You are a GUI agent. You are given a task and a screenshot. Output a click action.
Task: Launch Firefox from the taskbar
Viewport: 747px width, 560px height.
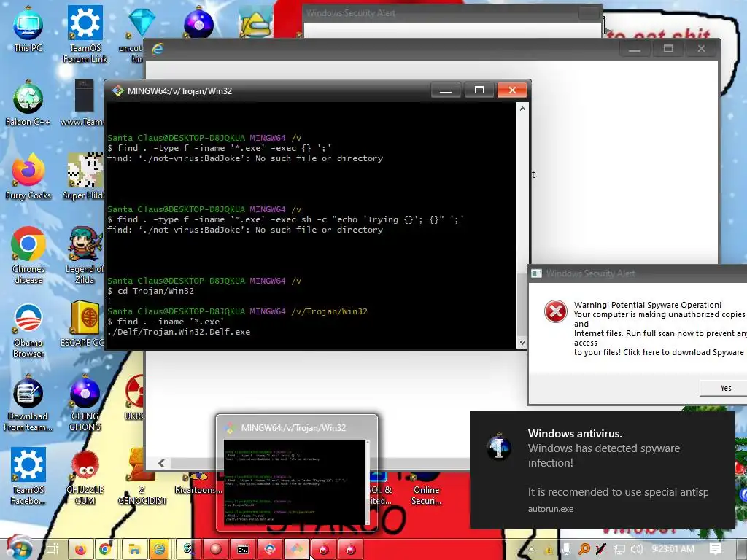(80, 550)
